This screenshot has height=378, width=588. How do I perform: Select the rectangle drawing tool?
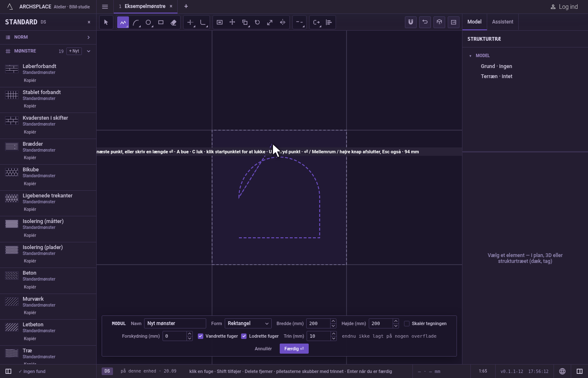(161, 22)
